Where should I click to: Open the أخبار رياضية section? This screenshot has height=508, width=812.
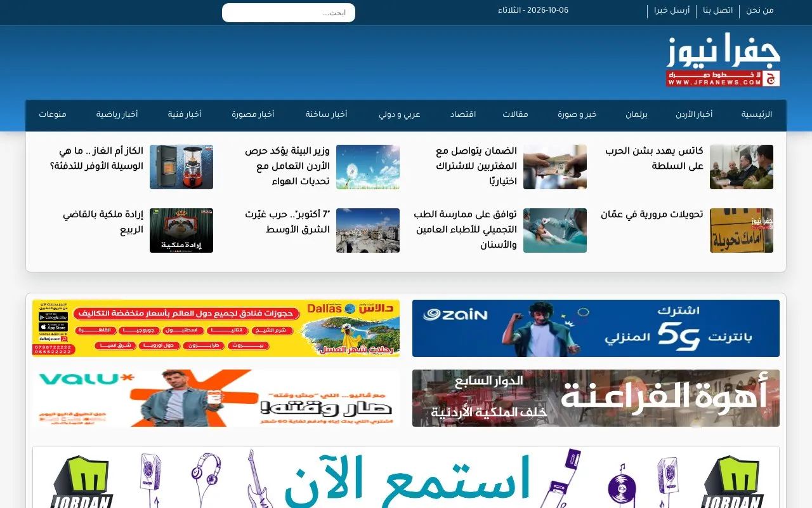(117, 115)
